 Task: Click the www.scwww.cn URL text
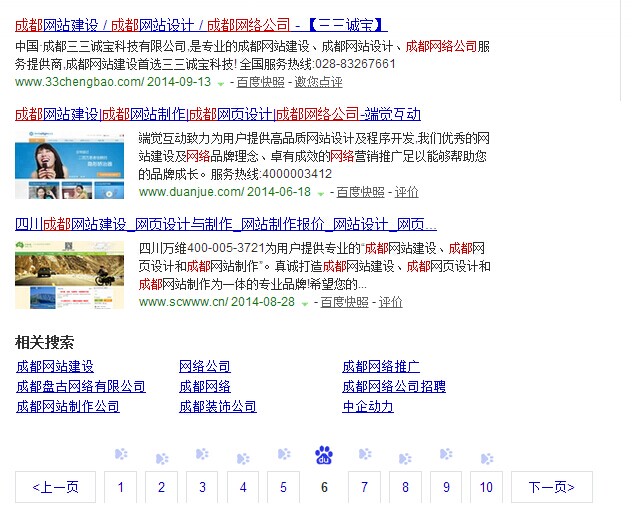[x=183, y=302]
